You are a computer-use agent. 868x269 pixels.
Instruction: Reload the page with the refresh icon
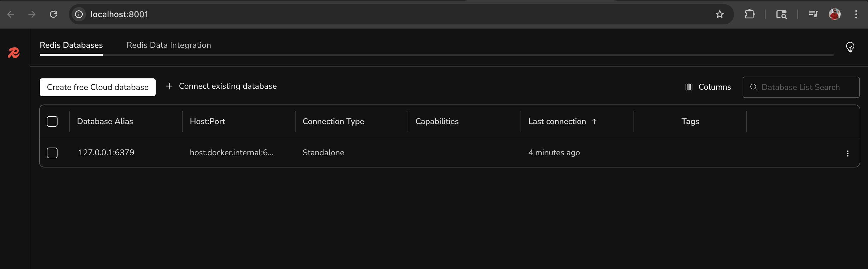click(53, 14)
